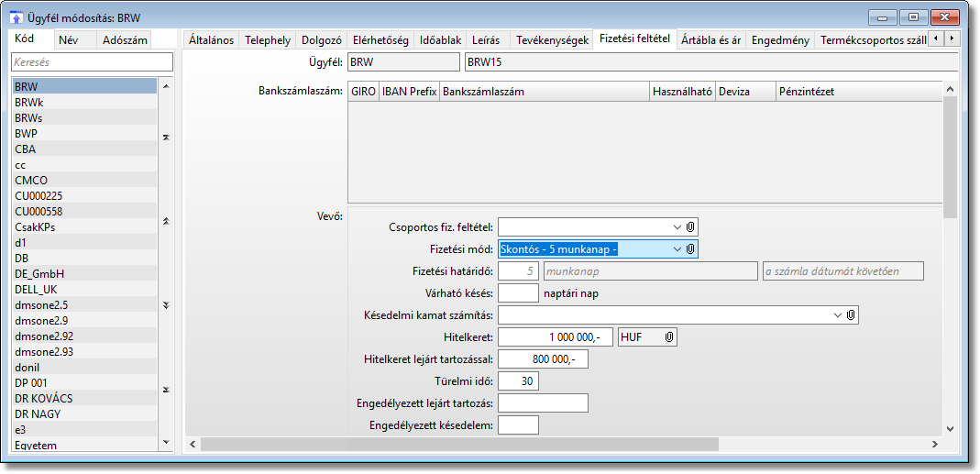The width and height of the screenshot is (980, 474).
Task: Select BWP in the customer list
Action: [x=85, y=133]
